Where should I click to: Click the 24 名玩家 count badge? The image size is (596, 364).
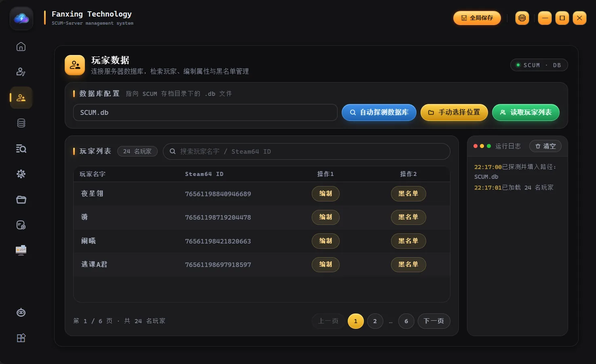(137, 151)
